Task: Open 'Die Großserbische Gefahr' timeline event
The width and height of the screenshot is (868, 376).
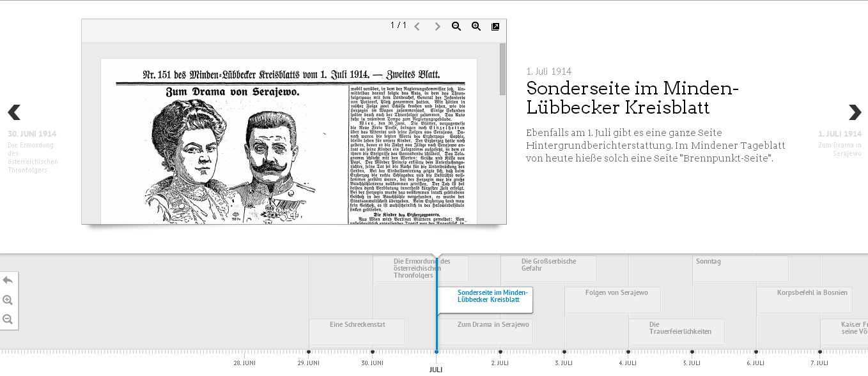Action: tap(549, 269)
